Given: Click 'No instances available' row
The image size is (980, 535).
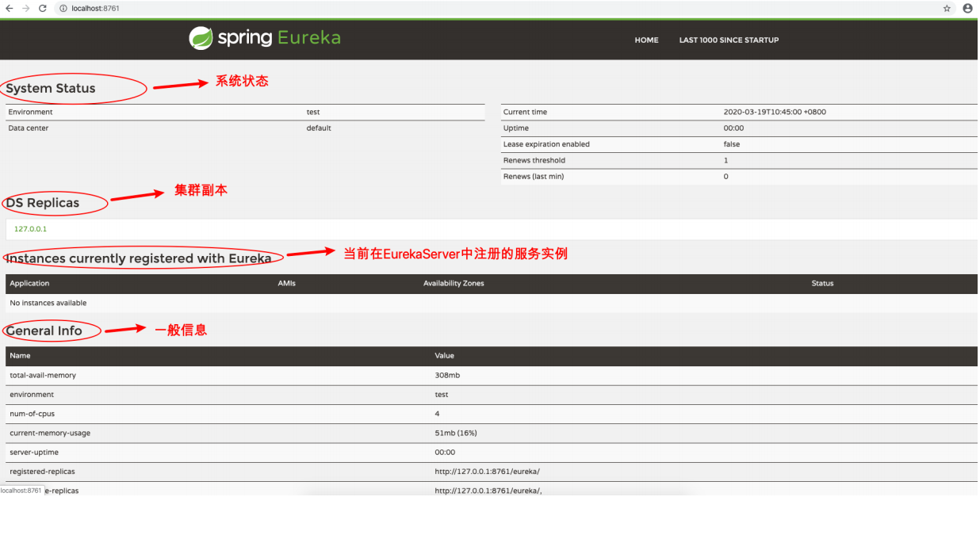Looking at the screenshot, I should (x=492, y=303).
